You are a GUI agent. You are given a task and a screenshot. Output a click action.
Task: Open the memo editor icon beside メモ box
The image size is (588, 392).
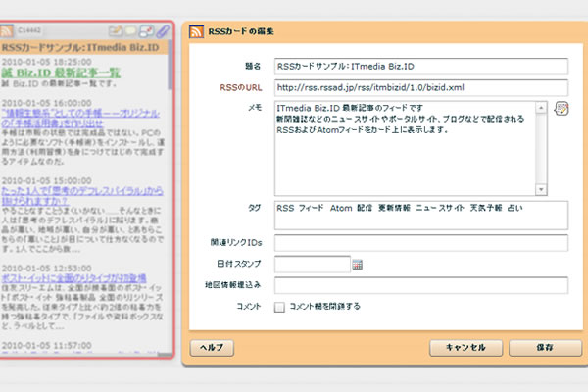tap(562, 108)
